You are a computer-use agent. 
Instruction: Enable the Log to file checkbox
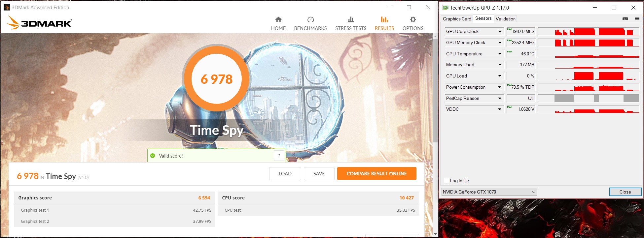[x=447, y=181]
